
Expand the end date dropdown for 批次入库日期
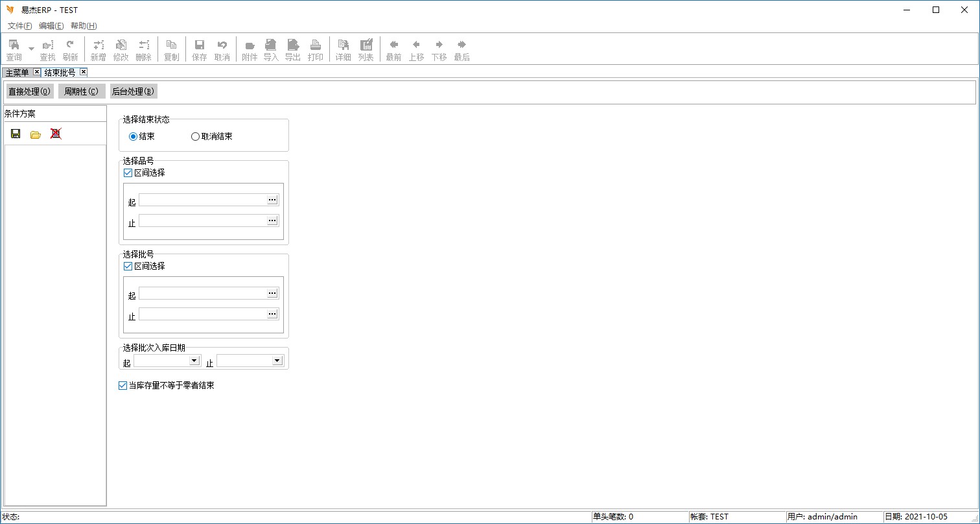[277, 361]
